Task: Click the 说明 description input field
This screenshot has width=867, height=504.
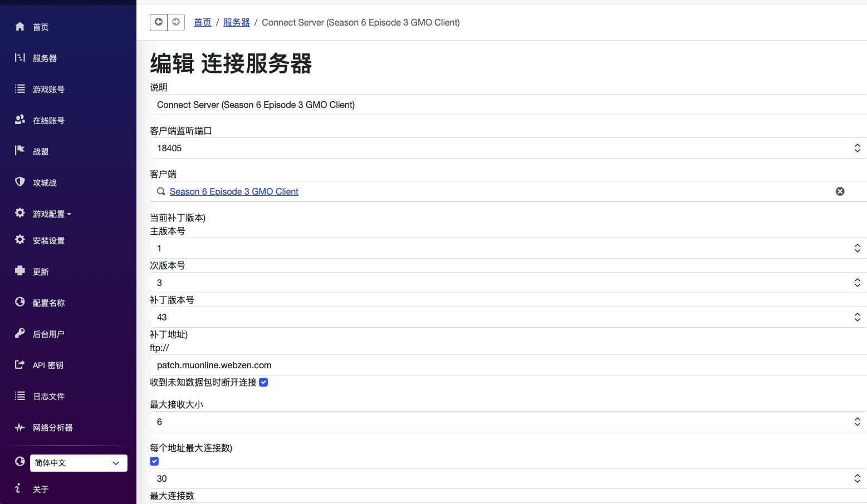Action: click(508, 105)
